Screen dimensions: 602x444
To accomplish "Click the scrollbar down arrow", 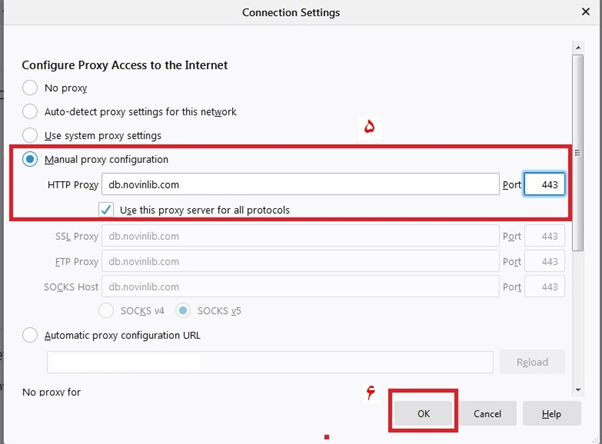I will tap(578, 390).
